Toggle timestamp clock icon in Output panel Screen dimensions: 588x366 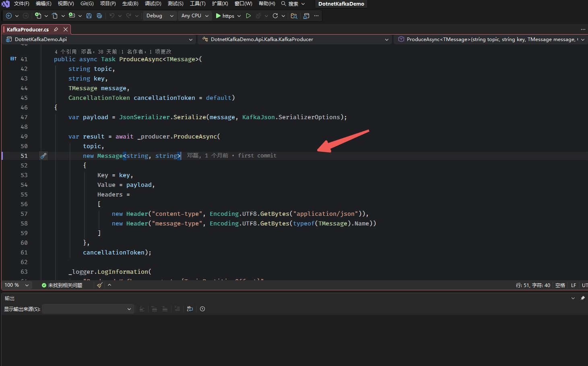(x=202, y=309)
